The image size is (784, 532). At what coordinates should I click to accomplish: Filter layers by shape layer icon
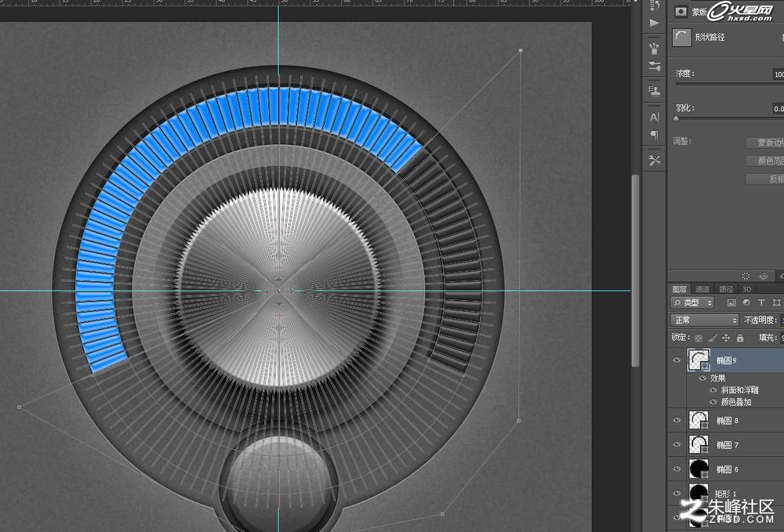tap(776, 302)
